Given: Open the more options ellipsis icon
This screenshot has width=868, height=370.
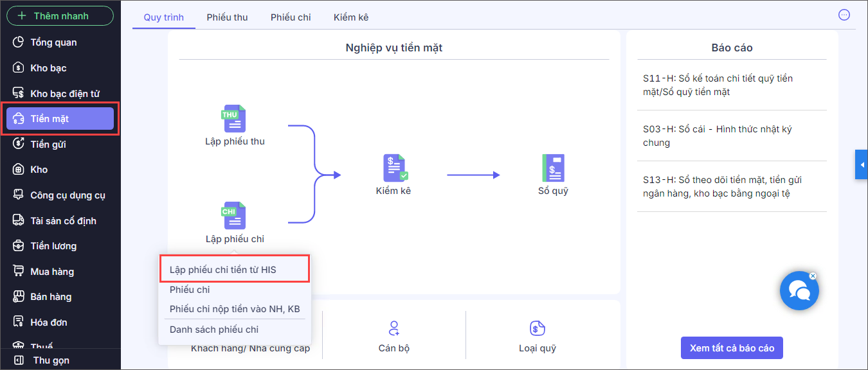Looking at the screenshot, I should point(845,15).
